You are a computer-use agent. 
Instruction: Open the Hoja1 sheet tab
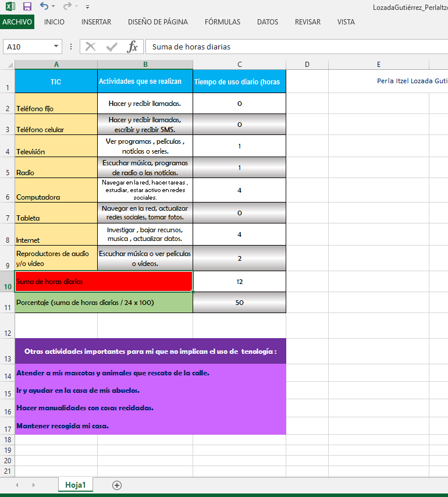click(76, 485)
